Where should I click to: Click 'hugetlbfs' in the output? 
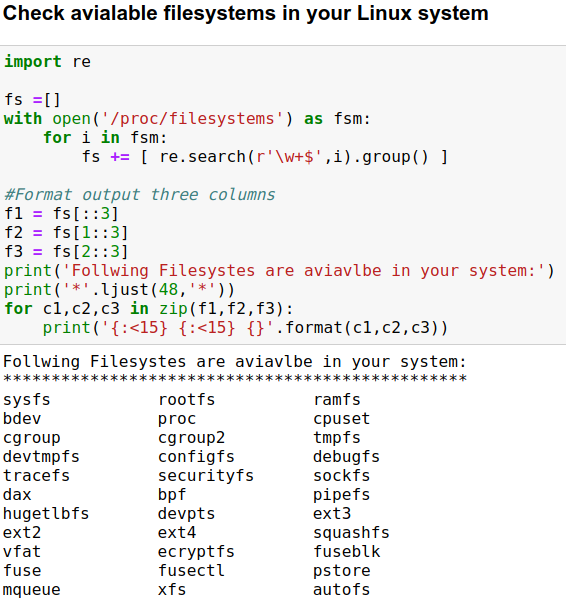[x=46, y=514]
